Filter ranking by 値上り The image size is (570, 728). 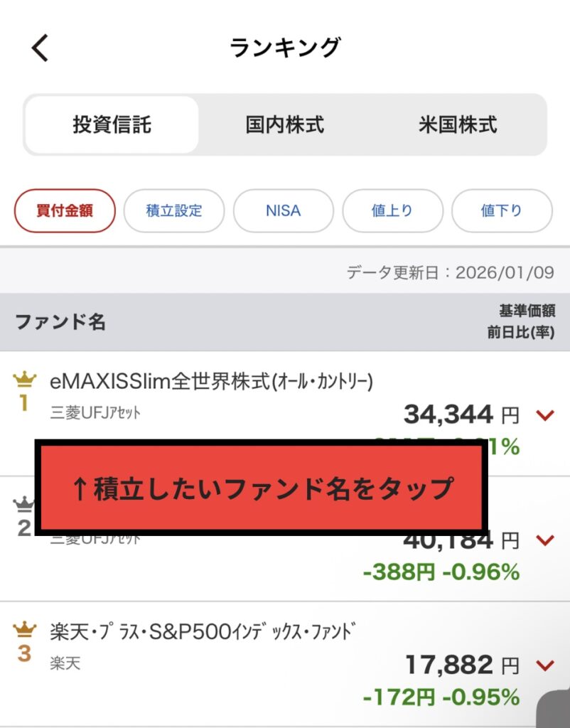click(x=392, y=210)
